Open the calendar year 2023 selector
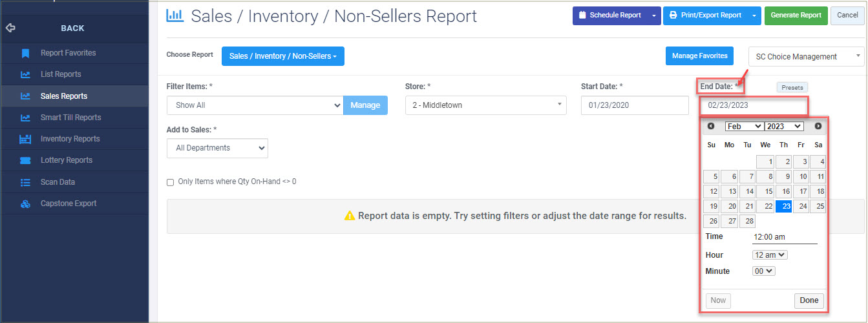The width and height of the screenshot is (868, 323). tap(784, 127)
